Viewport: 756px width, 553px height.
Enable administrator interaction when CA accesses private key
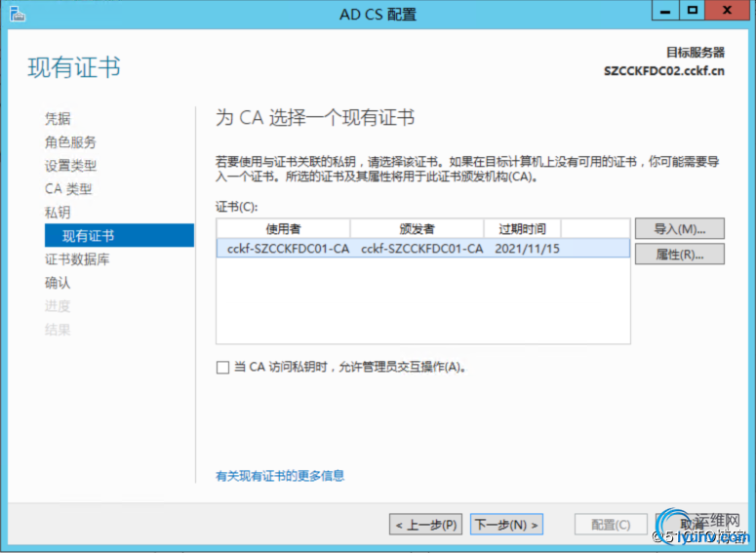(x=222, y=368)
